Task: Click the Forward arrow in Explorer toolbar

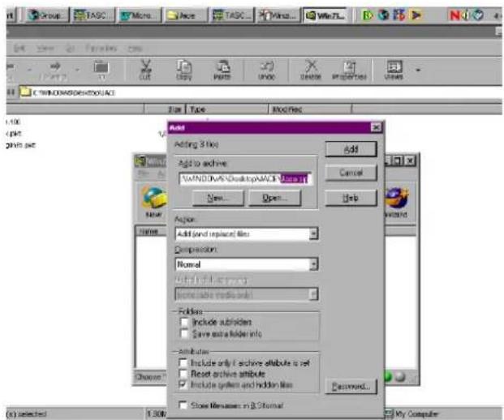Action: [55, 71]
